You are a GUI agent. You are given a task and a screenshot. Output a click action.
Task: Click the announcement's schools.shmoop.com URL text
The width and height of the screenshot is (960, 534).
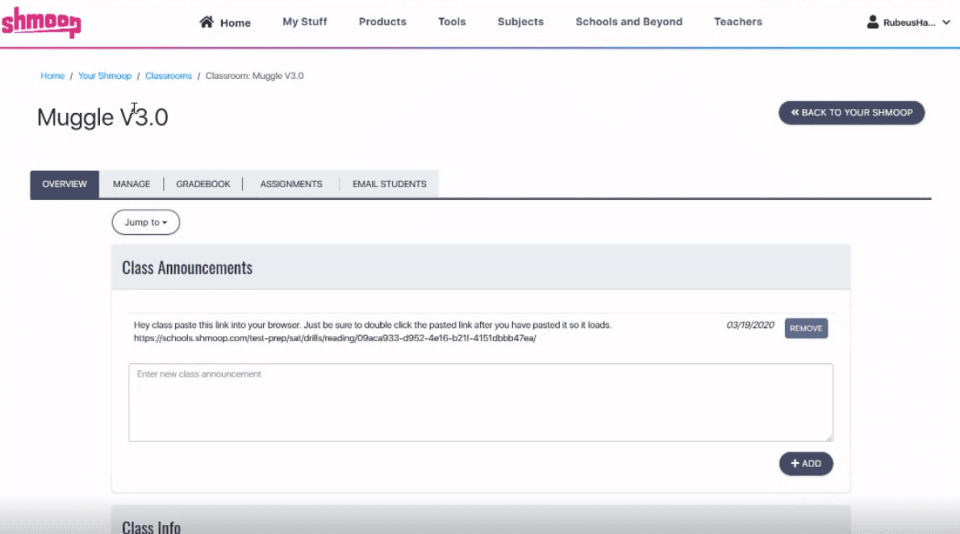335,338
